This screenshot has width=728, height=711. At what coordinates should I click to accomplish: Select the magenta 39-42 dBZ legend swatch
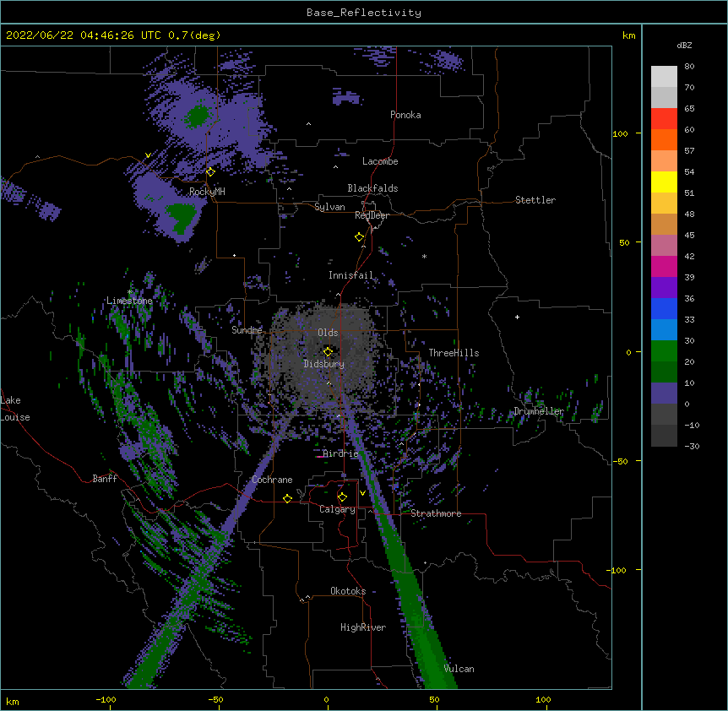point(664,266)
